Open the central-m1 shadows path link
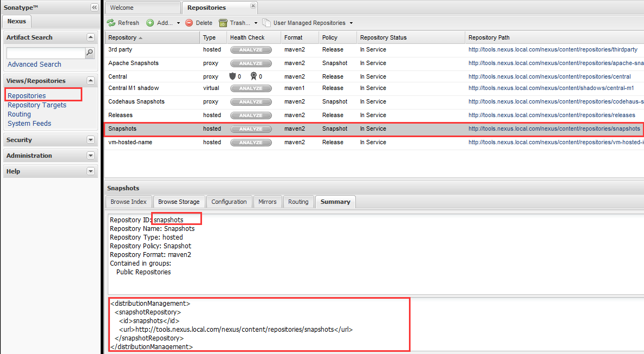Screen dimensions: 644x354 point(551,88)
